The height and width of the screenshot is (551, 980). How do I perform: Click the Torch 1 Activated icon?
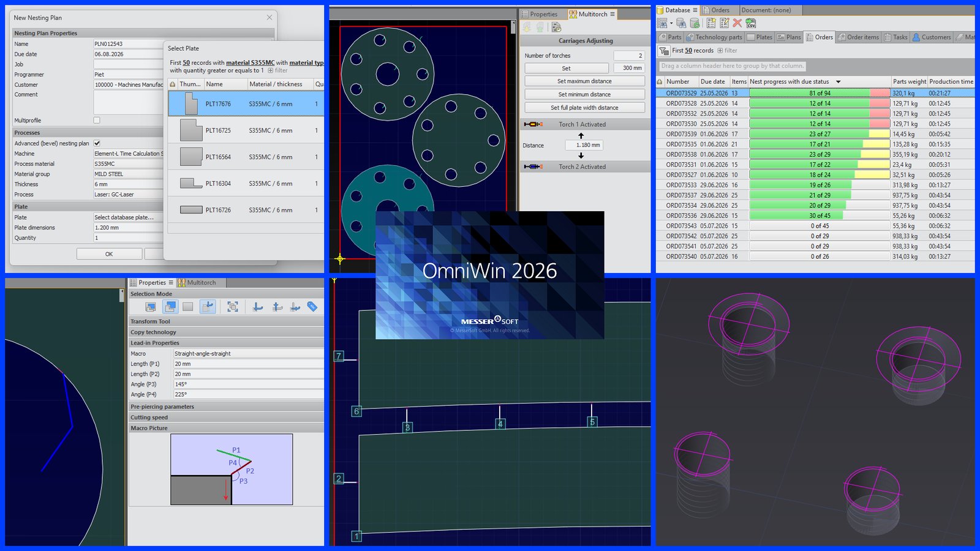532,124
